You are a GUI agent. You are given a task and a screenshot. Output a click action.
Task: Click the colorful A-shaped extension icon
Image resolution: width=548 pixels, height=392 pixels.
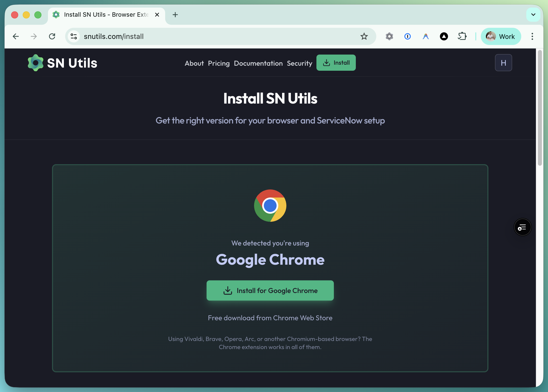tap(425, 36)
